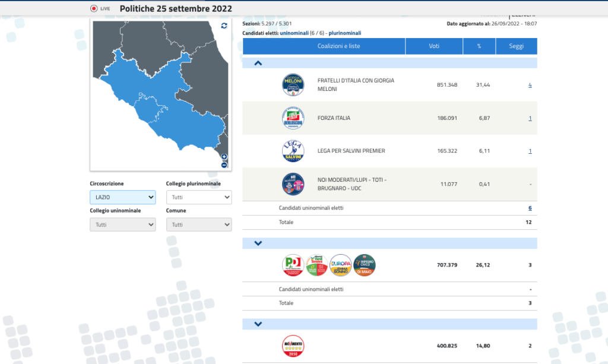The width and height of the screenshot is (608, 364).
Task: Click the Sezioni 5.297 / 5.301 text
Action: click(x=267, y=24)
